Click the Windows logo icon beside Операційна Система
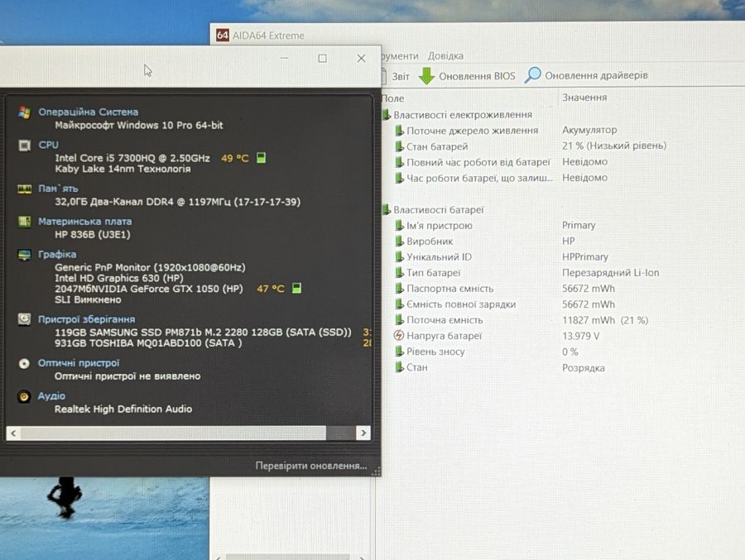This screenshot has width=745, height=560. coord(24,112)
